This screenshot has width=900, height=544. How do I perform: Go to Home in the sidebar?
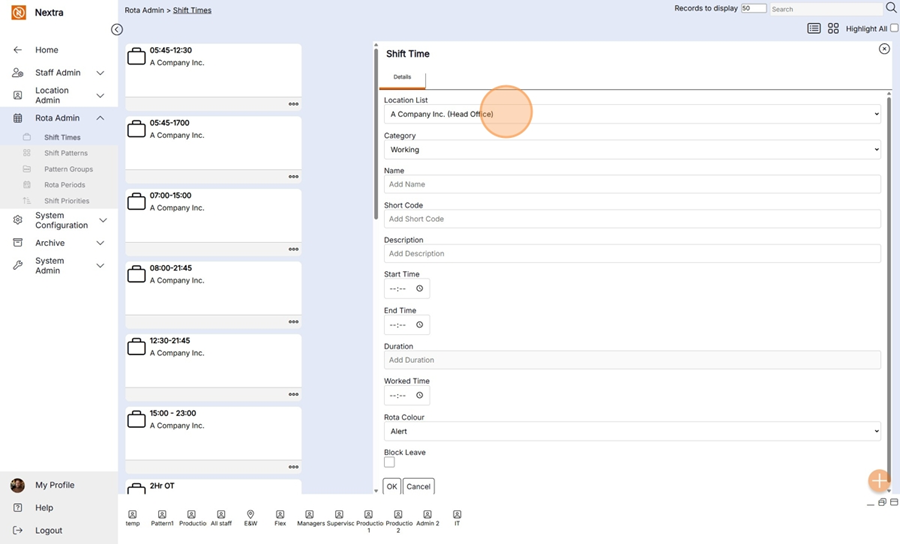click(46, 50)
